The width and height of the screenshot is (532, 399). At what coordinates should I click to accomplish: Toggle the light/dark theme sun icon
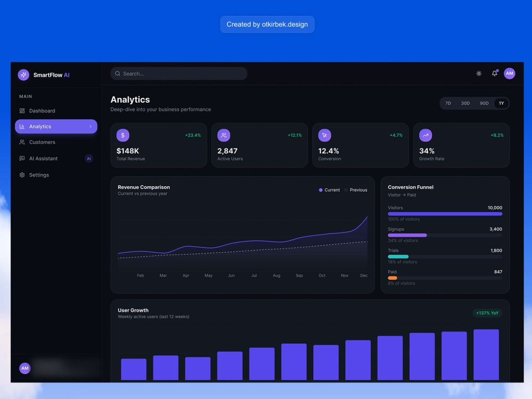(479, 73)
